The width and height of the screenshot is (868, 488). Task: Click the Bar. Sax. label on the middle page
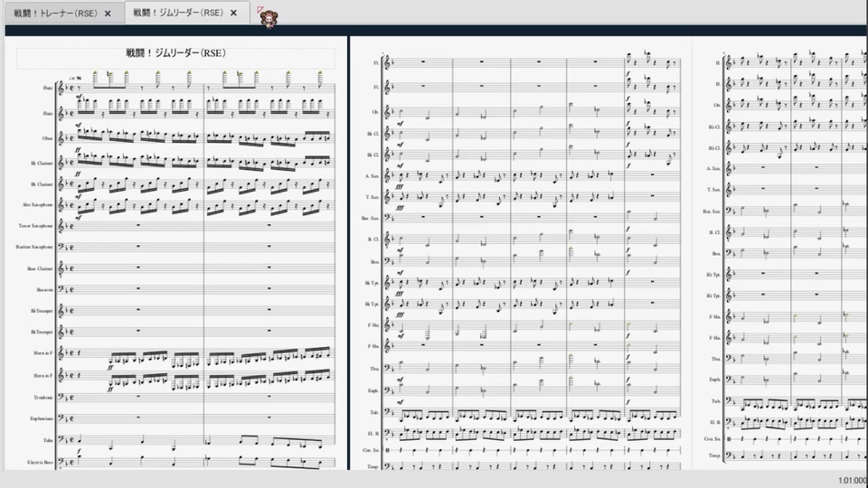371,219
